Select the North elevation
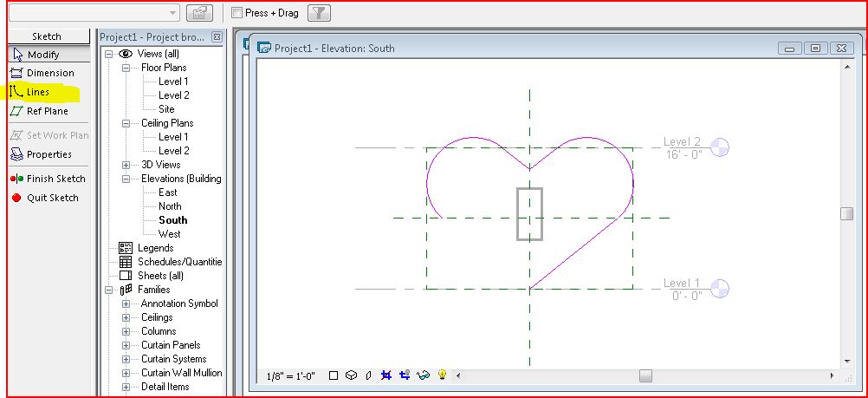Viewport: 868px width, 398px height. click(170, 206)
